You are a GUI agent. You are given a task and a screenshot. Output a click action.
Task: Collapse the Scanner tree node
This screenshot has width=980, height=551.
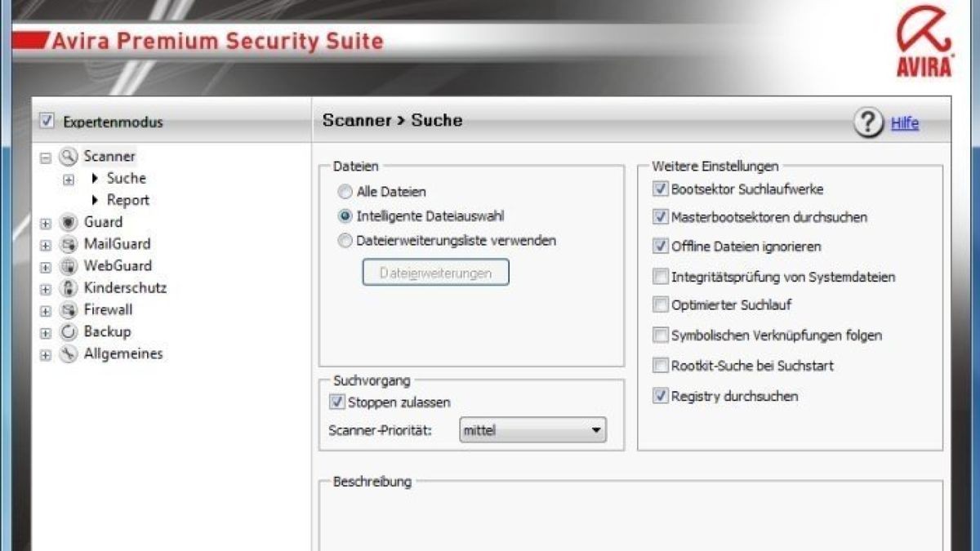pos(46,158)
